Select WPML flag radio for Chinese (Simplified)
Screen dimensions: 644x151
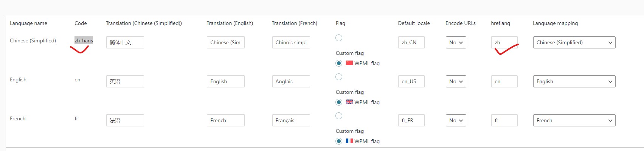click(x=339, y=63)
